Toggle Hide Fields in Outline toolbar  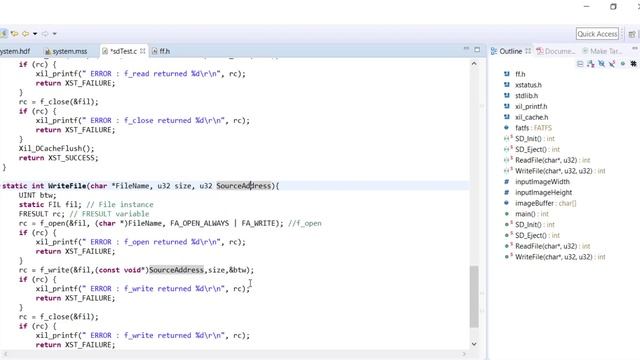point(601,64)
